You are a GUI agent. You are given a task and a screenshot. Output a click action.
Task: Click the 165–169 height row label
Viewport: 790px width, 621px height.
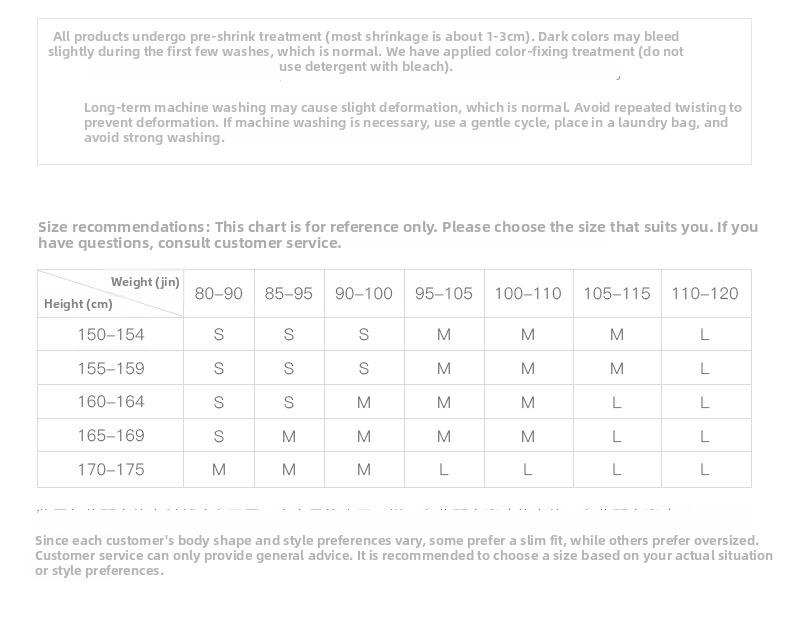tap(111, 436)
